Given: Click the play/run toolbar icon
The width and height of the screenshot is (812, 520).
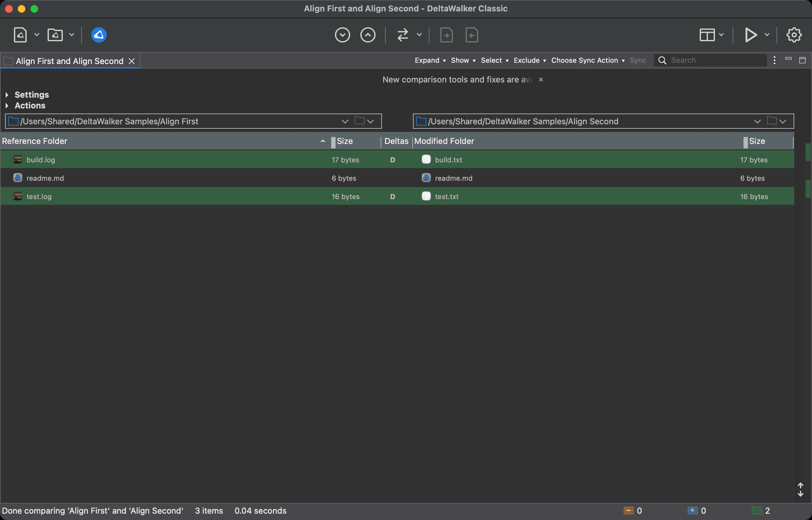Looking at the screenshot, I should coord(751,35).
